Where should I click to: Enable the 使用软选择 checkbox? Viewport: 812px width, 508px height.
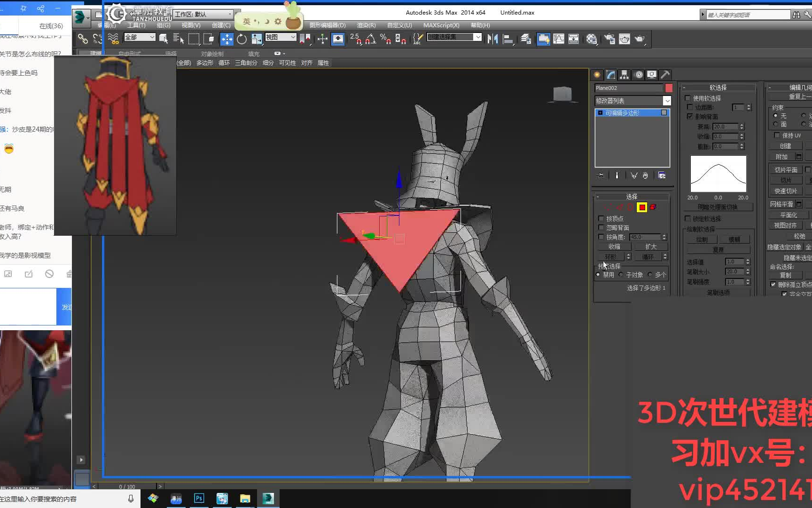tap(688, 98)
